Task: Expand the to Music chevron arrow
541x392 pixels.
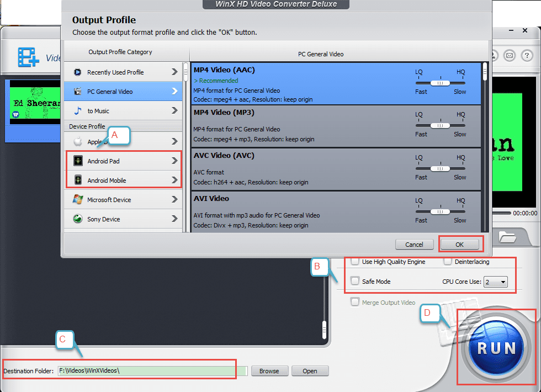Action: 174,110
